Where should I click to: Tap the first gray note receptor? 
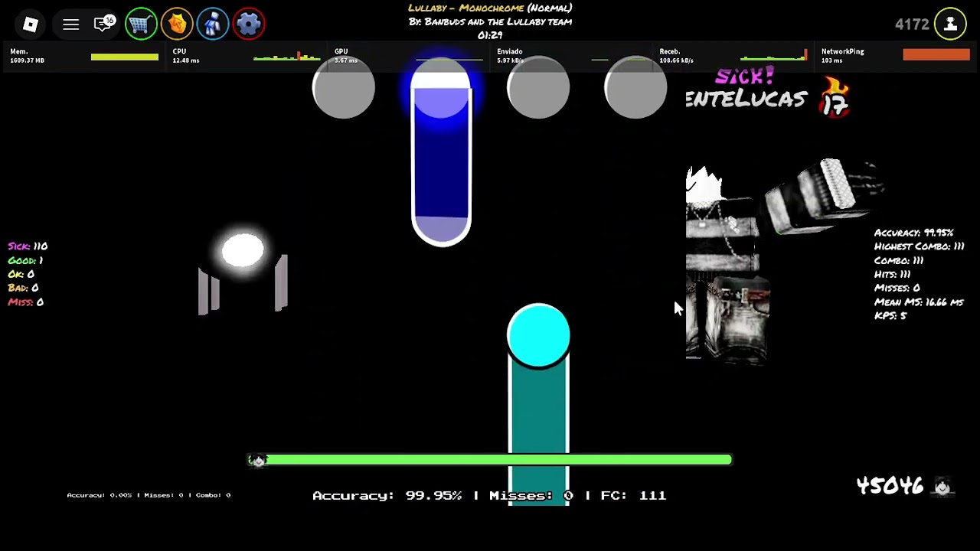344,88
